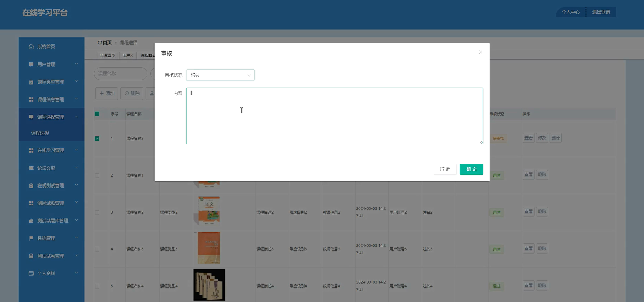Click the grid icon for 课程信息管理

(x=31, y=100)
